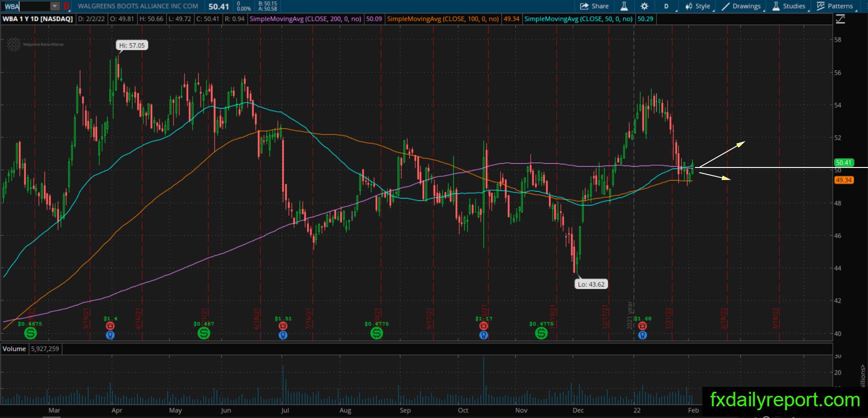
Task: Click the 'R: 0.94' range readout
Action: coord(235,19)
